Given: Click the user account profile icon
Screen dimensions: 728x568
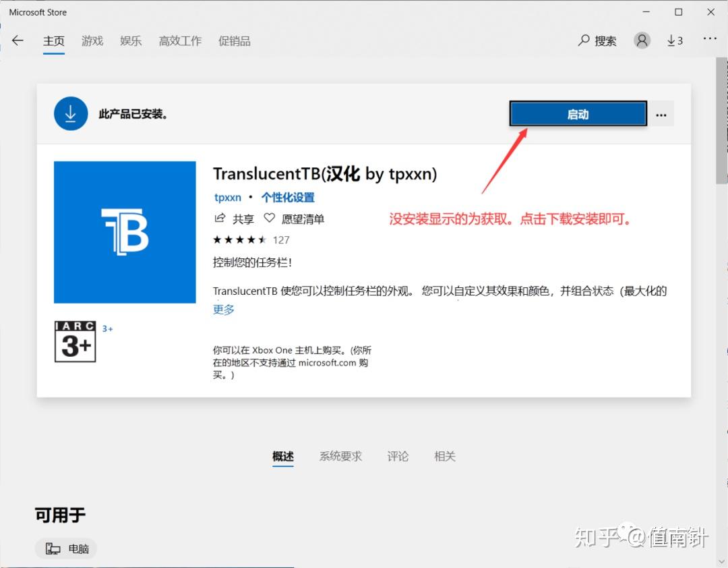Looking at the screenshot, I should coord(641,40).
